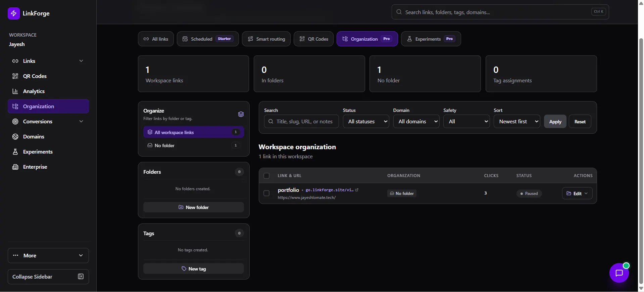Click the LINK & URL column header

[290, 176]
